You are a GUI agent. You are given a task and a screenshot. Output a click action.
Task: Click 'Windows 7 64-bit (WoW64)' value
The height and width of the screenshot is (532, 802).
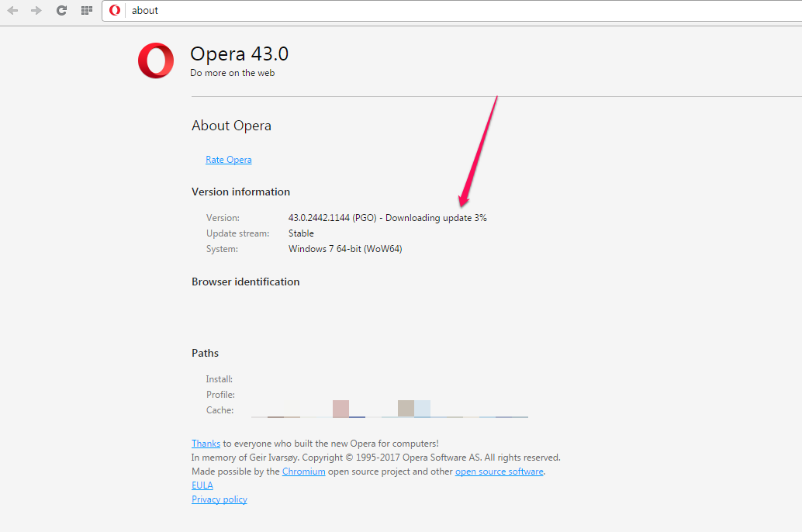click(345, 249)
